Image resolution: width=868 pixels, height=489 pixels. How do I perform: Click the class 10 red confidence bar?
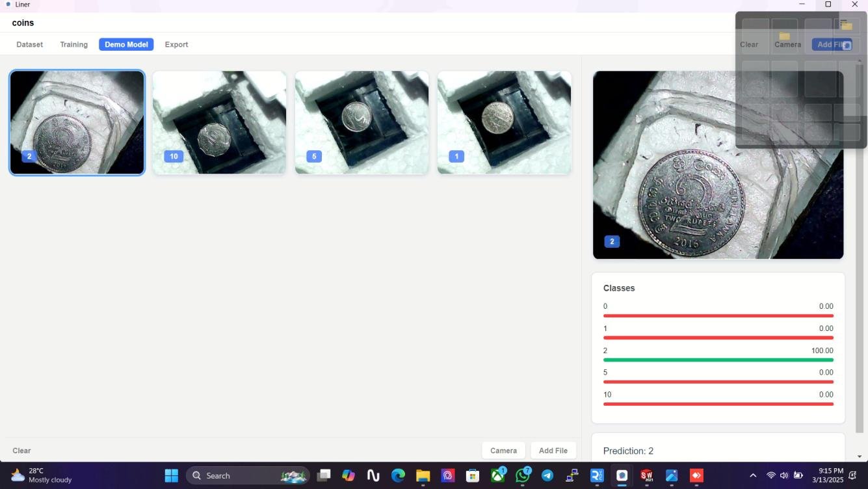coord(718,404)
